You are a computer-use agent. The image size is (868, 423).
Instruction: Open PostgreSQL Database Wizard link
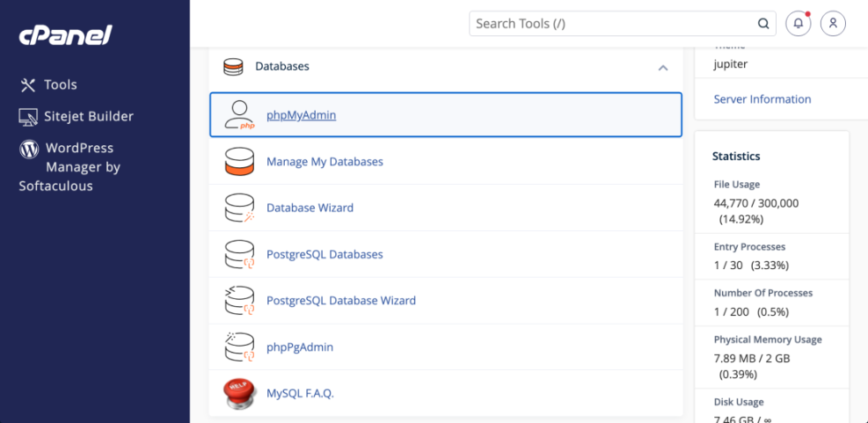tap(341, 301)
